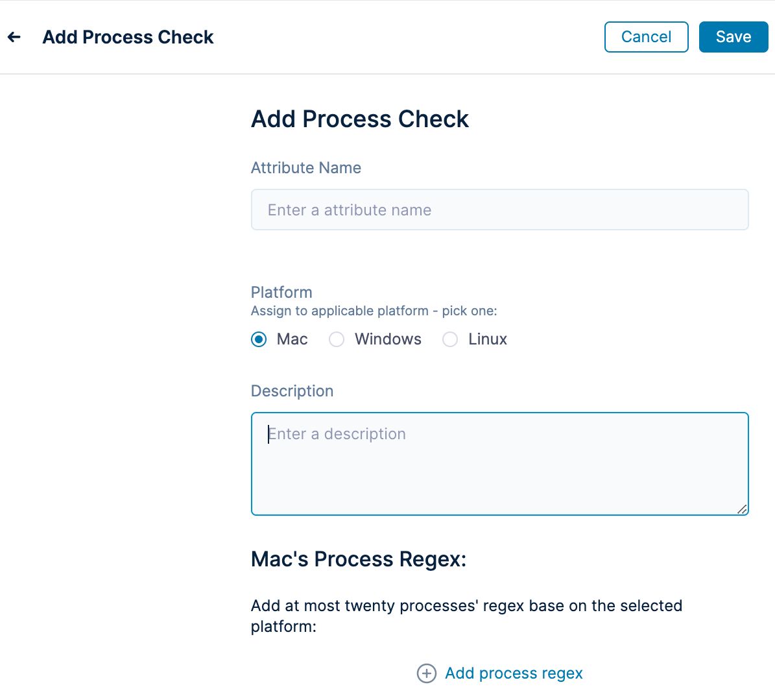This screenshot has height=700, width=775.
Task: Click the "Mac's Process Regex:" heading
Action: point(359,559)
